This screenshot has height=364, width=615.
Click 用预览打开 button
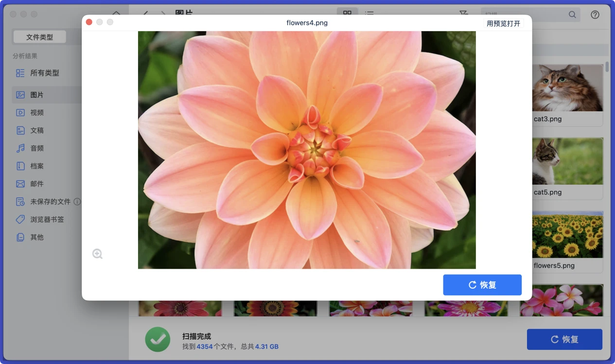tap(503, 23)
